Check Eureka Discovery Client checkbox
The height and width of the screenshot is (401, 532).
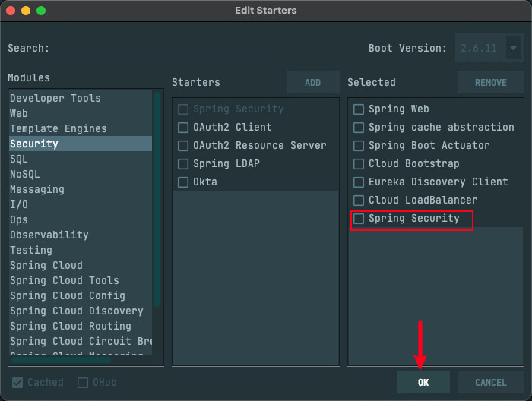tap(359, 182)
